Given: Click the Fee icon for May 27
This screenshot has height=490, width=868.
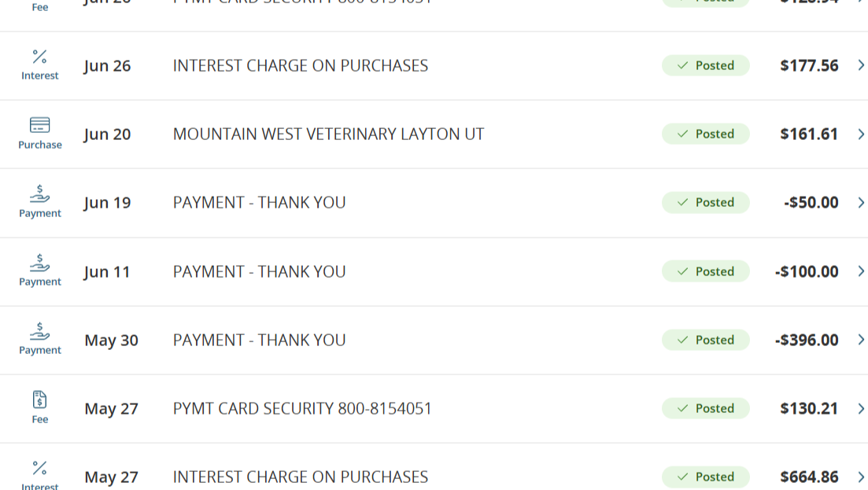Looking at the screenshot, I should 39,400.
